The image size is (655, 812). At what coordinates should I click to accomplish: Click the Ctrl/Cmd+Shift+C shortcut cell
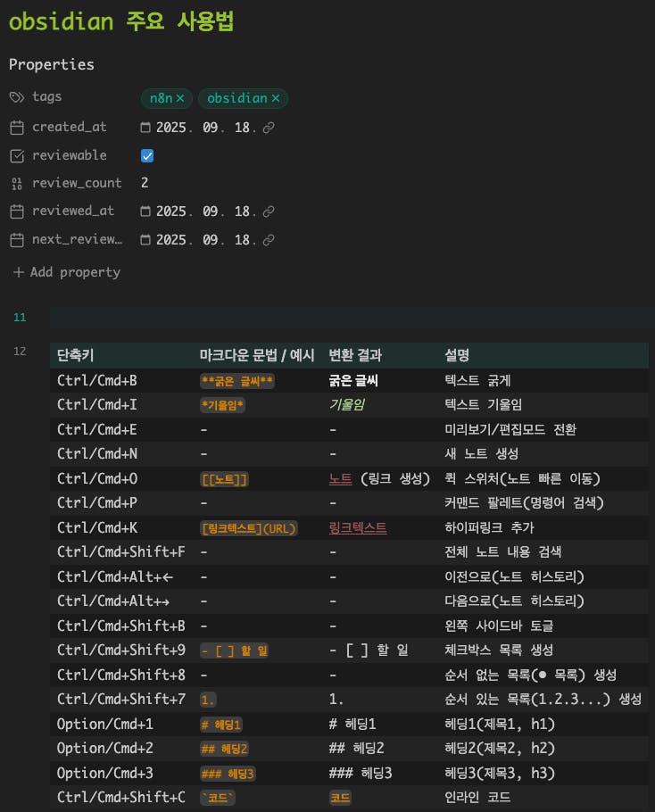tap(120, 798)
